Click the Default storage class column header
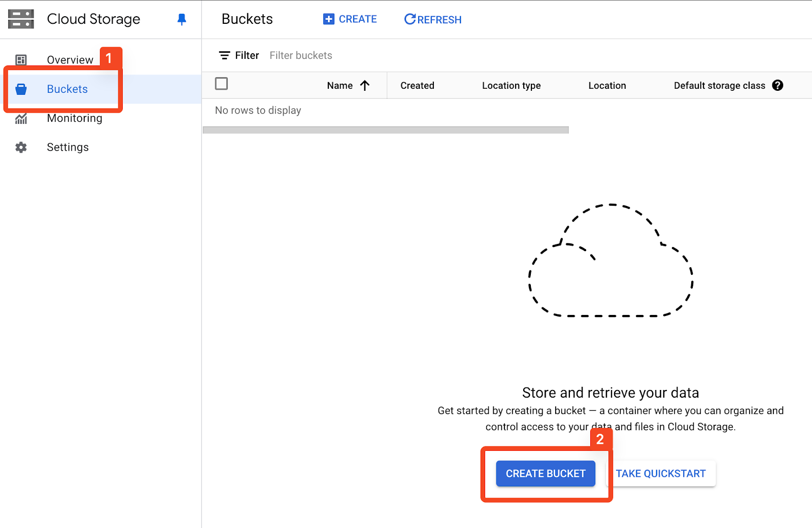 [x=719, y=85]
